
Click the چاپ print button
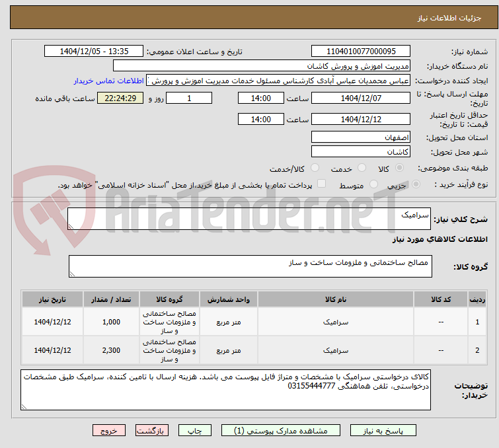click(x=195, y=431)
